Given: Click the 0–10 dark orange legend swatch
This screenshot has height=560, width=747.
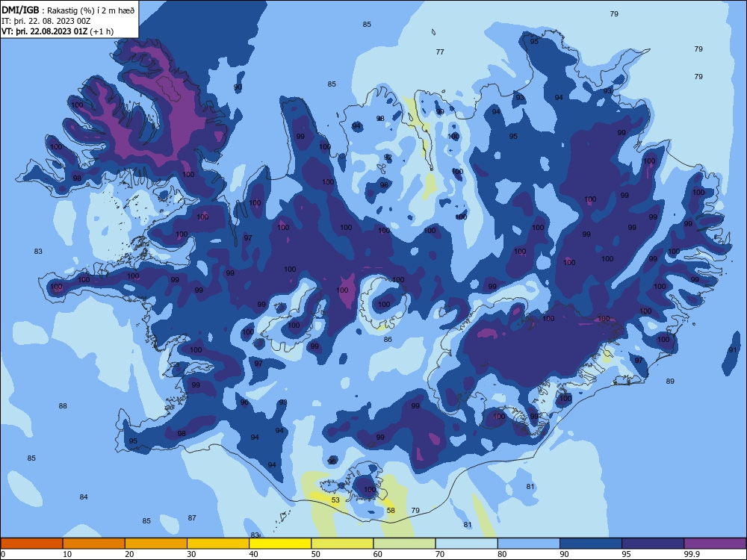Looking at the screenshot, I should pos(31,544).
